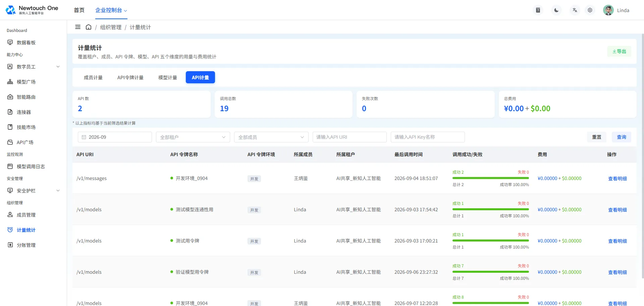Open help document icon in header
The height and width of the screenshot is (306, 644).
pyautogui.click(x=538, y=10)
